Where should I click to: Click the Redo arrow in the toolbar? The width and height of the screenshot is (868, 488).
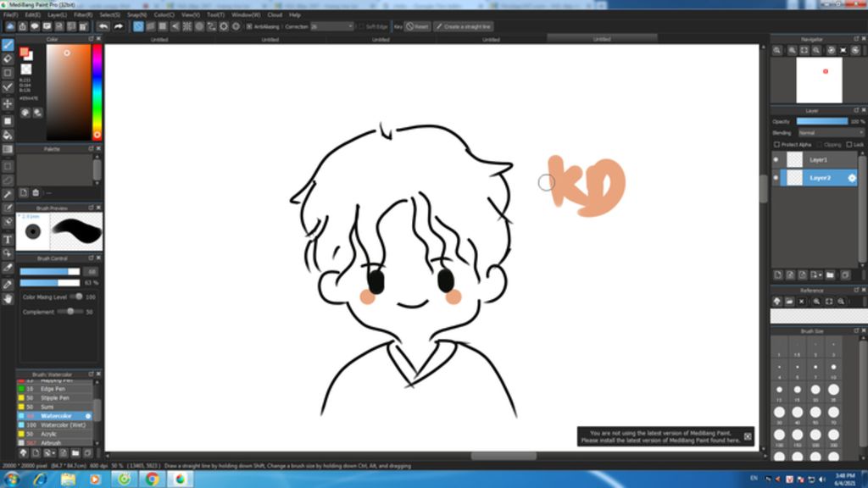[118, 26]
